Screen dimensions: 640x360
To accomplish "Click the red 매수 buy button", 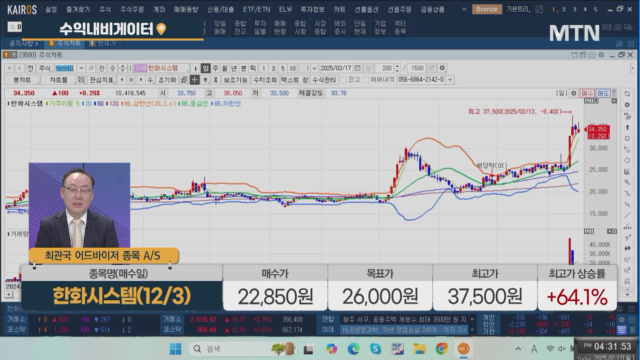I will tap(587, 93).
